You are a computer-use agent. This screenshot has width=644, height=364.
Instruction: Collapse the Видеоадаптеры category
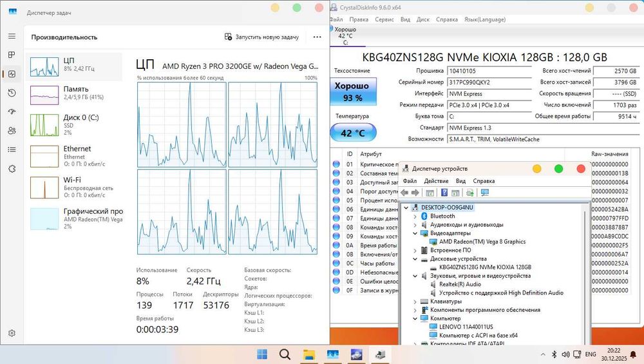point(415,233)
